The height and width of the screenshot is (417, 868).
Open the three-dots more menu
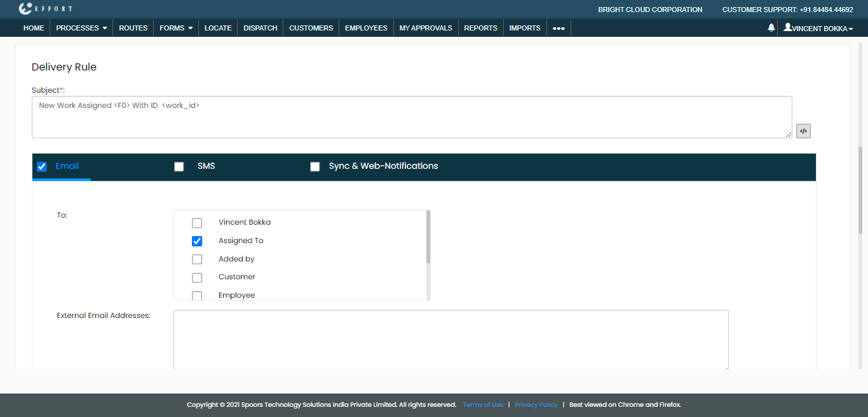559,28
